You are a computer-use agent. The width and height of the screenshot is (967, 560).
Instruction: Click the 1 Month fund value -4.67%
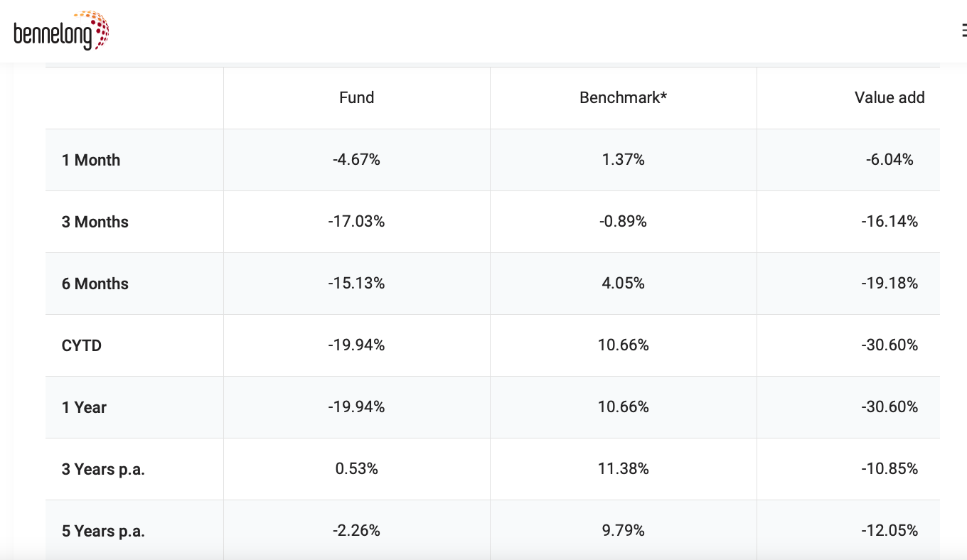(x=356, y=160)
